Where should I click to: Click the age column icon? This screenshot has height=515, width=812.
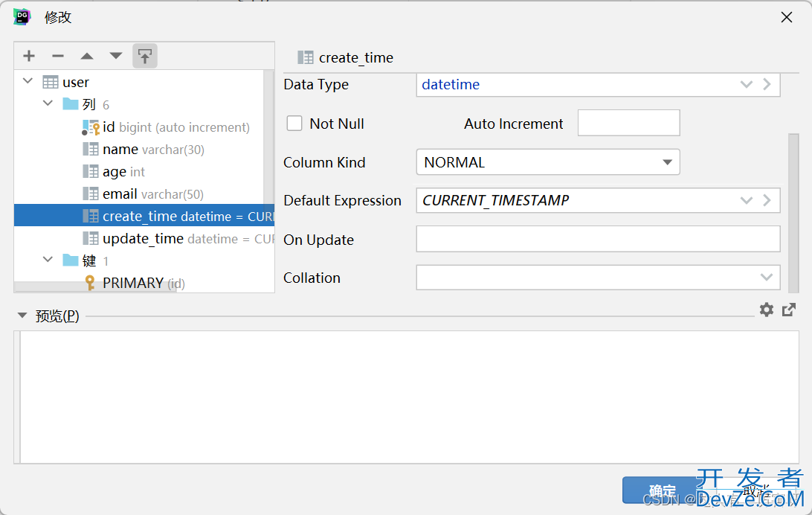point(91,171)
